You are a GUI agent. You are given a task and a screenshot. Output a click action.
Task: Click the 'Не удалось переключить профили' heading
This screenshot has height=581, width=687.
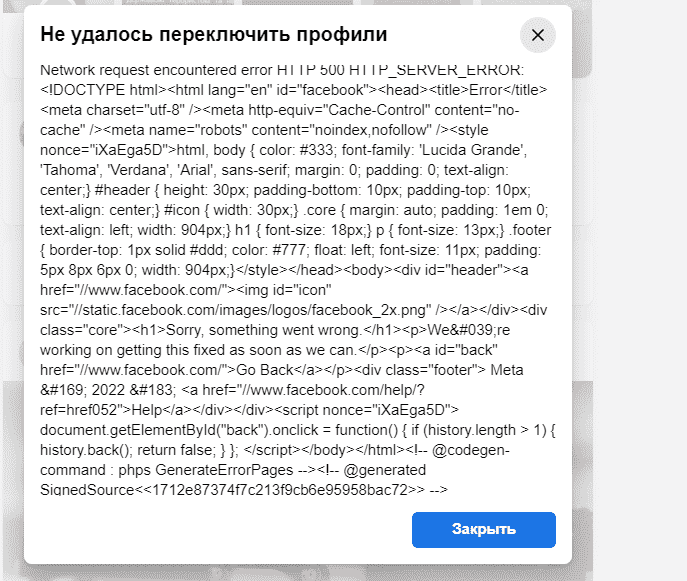(x=213, y=36)
